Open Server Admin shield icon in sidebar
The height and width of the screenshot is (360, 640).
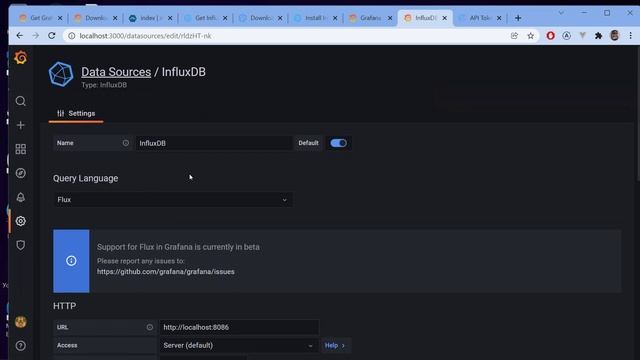coord(20,245)
